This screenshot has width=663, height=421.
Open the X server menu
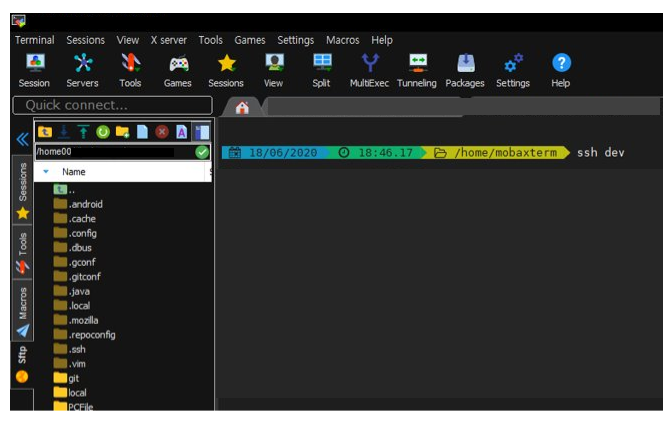coord(169,40)
